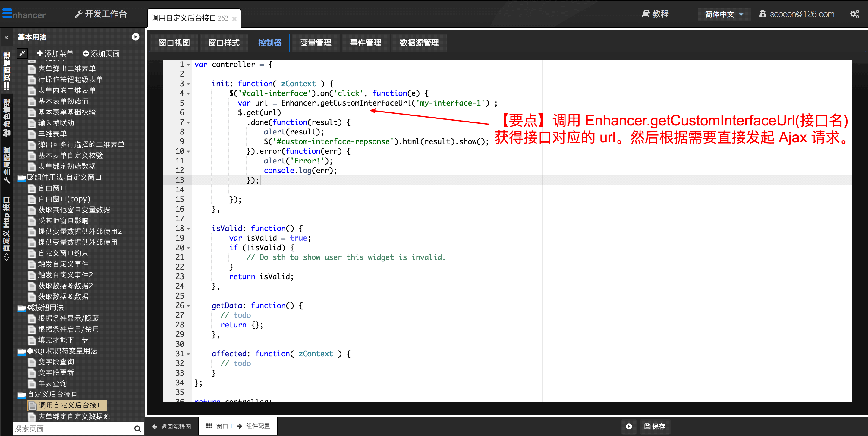Image resolution: width=868 pixels, height=436 pixels.
Task: Fold the isValid function at line 18
Action: tap(188, 229)
